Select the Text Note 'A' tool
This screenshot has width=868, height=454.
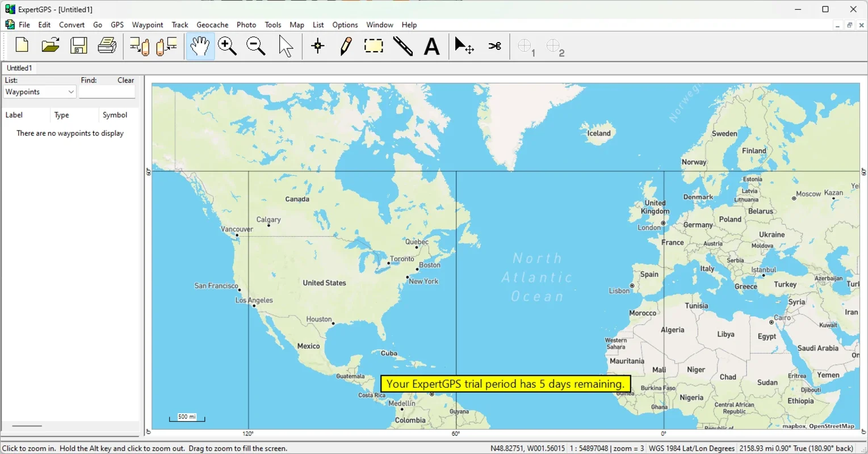pos(432,47)
